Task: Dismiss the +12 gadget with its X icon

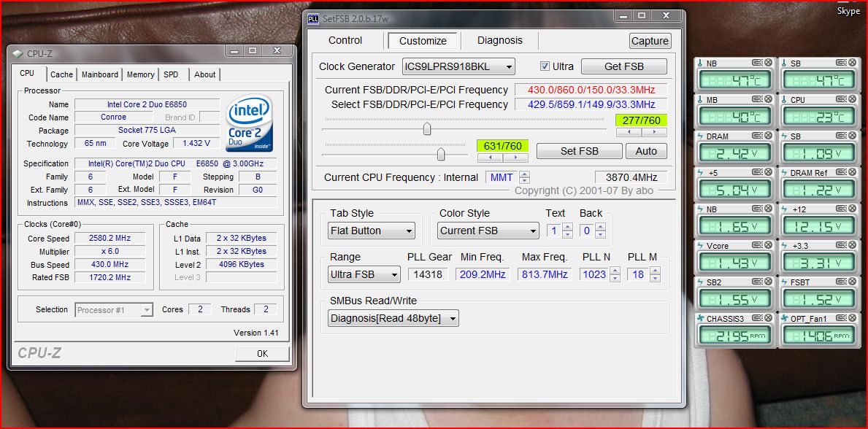Action: 853,209
